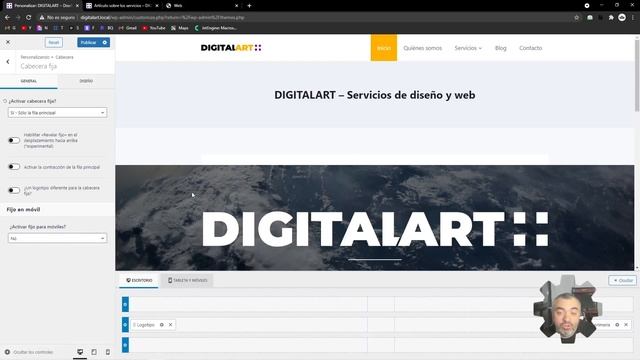Screen dimensions: 640x360
Task: Reload the page with the refresh icon
Action: click(x=29, y=18)
